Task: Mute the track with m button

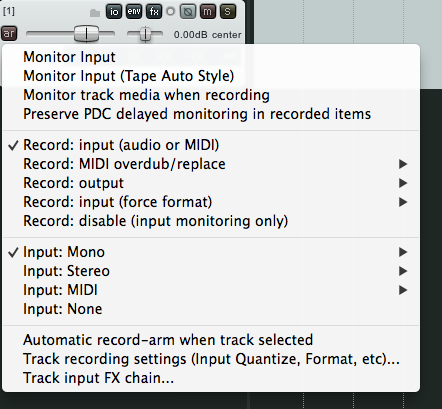Action: (207, 12)
